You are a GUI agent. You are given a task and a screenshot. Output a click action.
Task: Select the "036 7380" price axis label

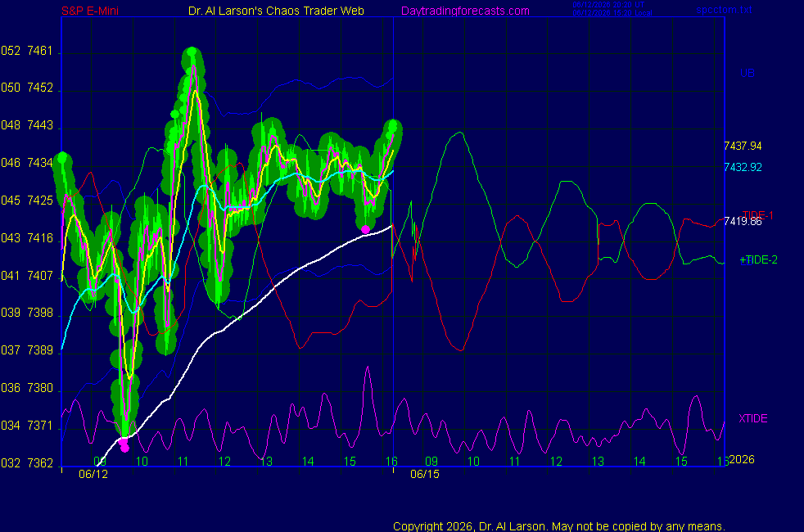(27, 388)
